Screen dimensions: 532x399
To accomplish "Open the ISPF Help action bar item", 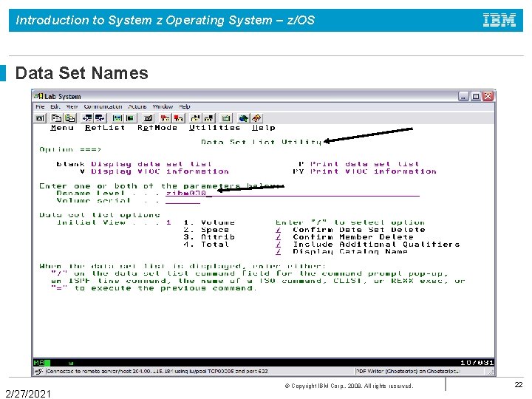I will click(x=264, y=128).
